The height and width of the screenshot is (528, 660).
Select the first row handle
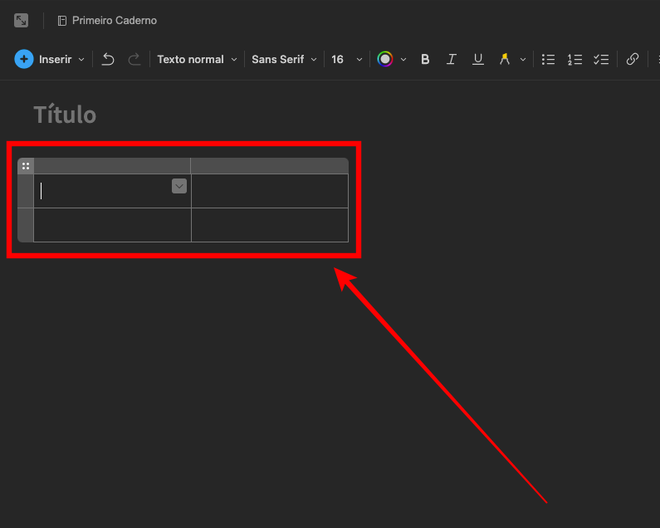(x=26, y=191)
